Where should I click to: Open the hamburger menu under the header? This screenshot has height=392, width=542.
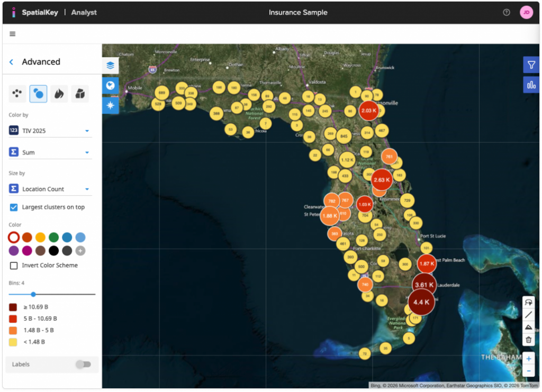click(x=12, y=33)
